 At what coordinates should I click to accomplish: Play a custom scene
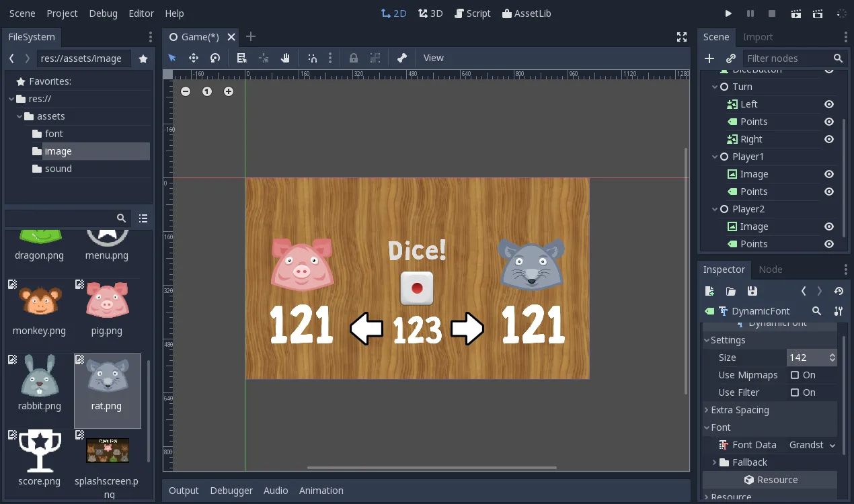(818, 13)
